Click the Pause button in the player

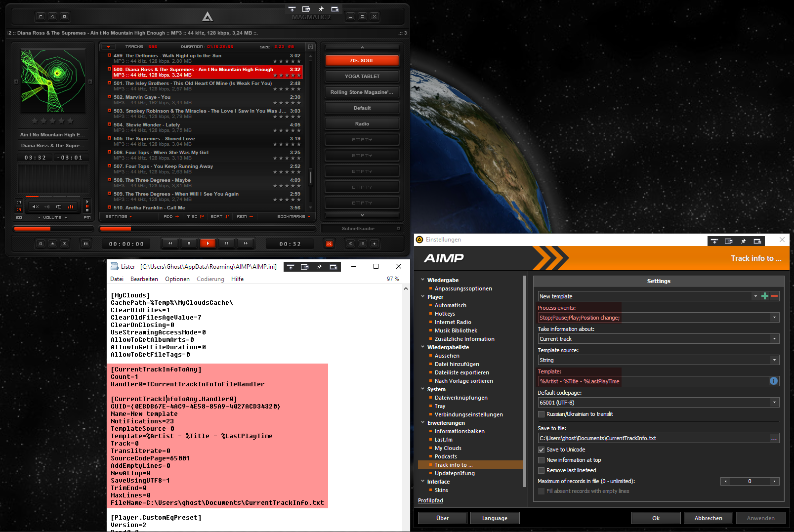[226, 244]
